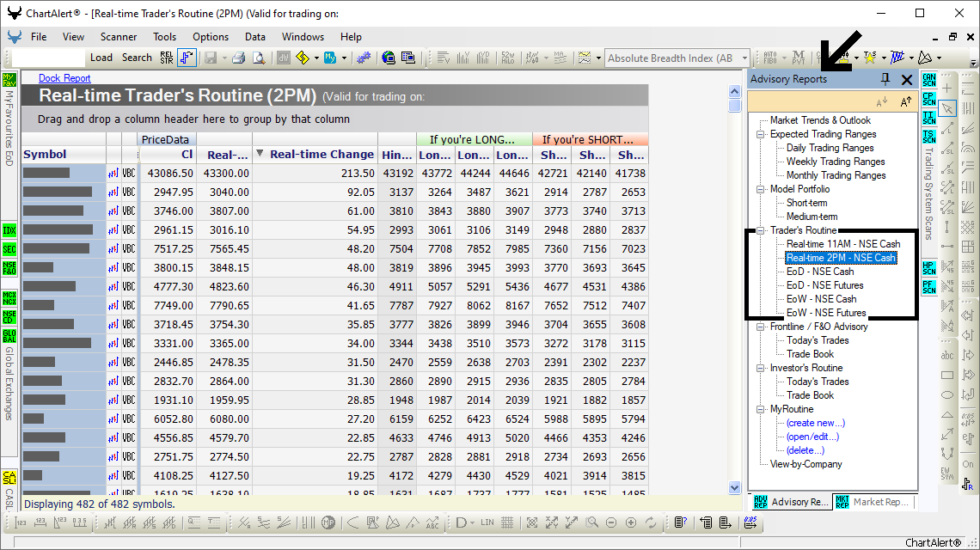This screenshot has width=980, height=550.
Task: Click the purple gears settings icon
Action: (x=364, y=58)
